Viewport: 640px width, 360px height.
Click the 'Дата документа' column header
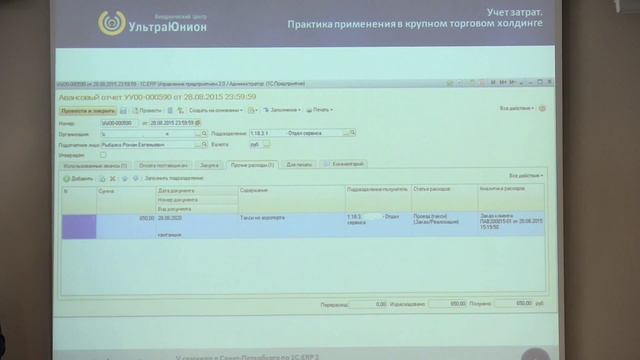197,191
